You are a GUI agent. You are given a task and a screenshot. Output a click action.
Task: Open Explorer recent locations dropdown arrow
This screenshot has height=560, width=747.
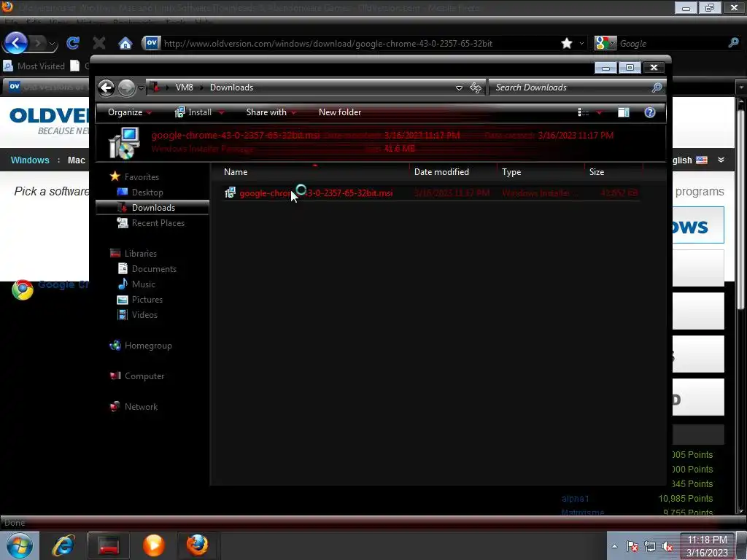click(x=141, y=88)
